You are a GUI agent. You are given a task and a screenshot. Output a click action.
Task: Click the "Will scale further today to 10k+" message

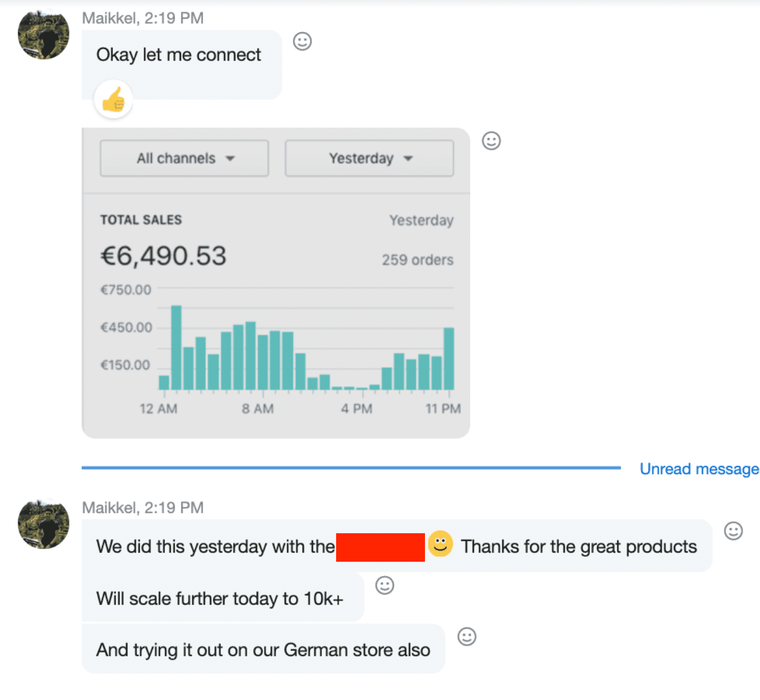(220, 599)
